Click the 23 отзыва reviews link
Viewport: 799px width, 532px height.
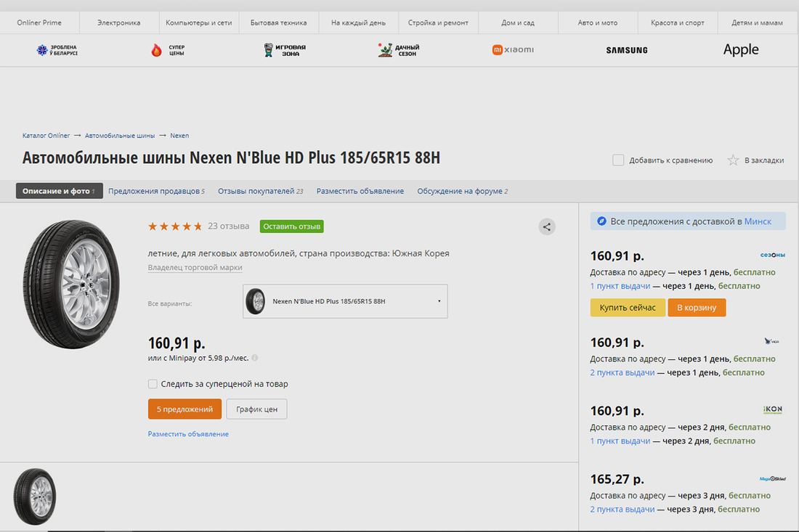tap(228, 226)
